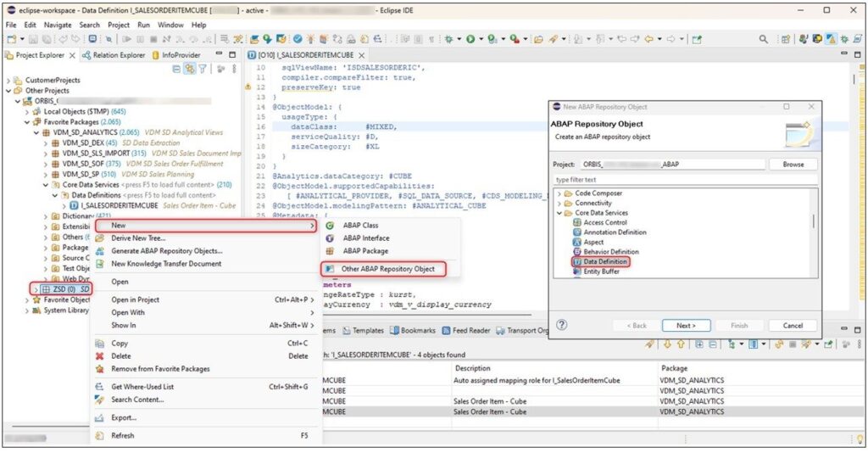This screenshot has height=453, width=868.
Task: Click the Open ABAP Development Object icon
Action: [x=254, y=39]
